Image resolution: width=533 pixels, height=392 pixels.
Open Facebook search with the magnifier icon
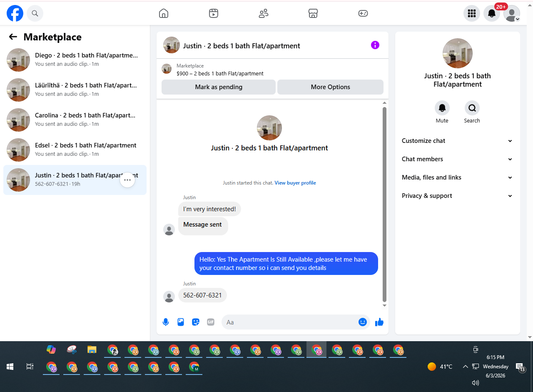(35, 14)
